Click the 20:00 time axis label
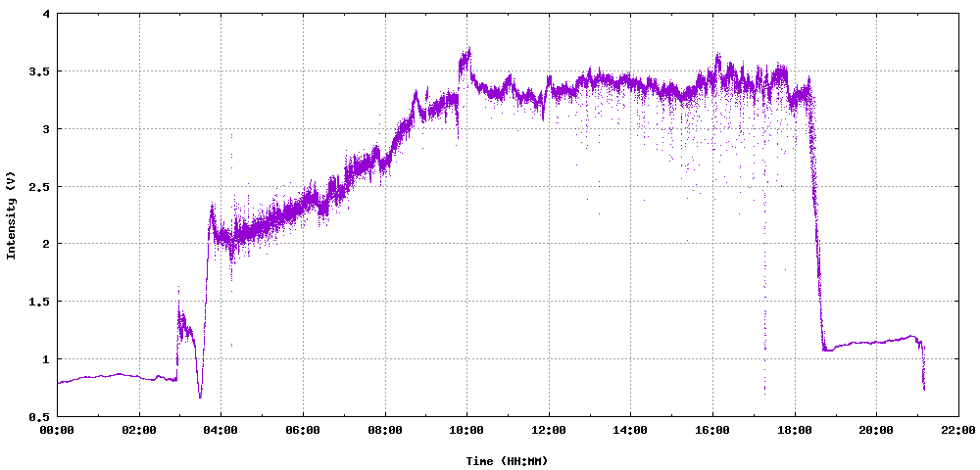 click(876, 431)
